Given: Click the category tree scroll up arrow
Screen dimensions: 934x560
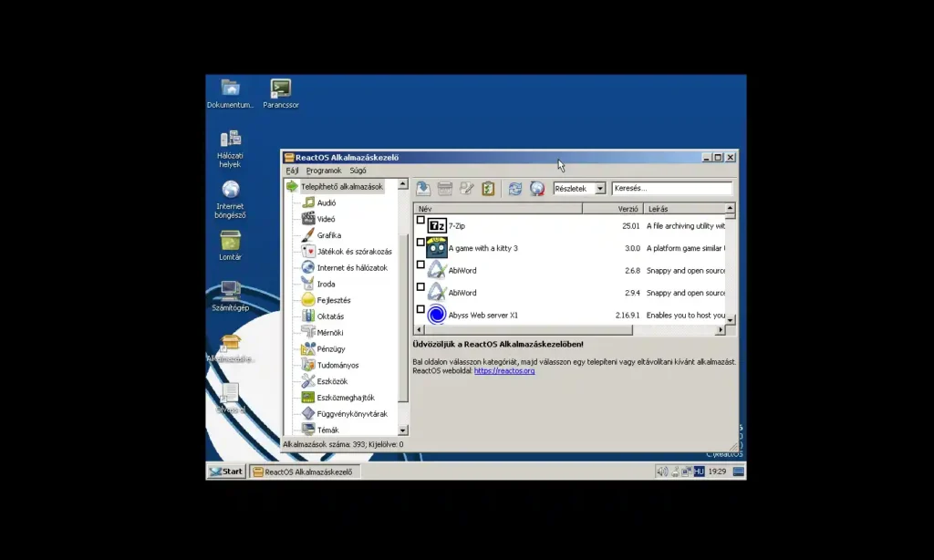Looking at the screenshot, I should [402, 184].
